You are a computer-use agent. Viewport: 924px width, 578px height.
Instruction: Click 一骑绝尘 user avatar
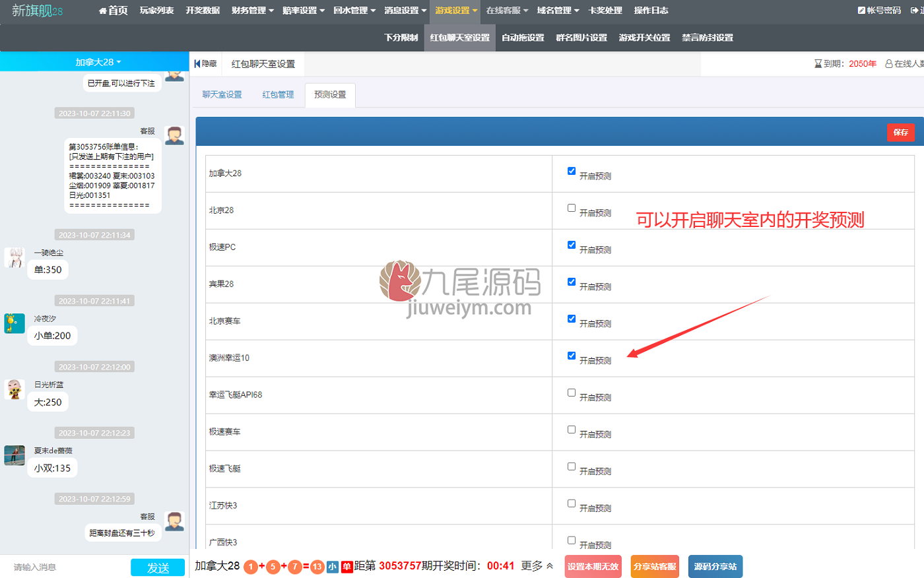coord(15,257)
